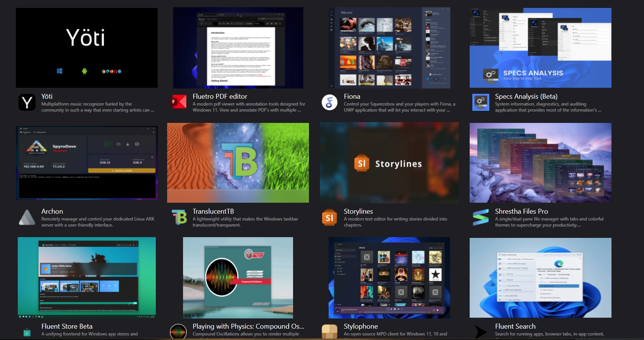
Task: View the TranslucentTB banner image
Action: pos(238,163)
